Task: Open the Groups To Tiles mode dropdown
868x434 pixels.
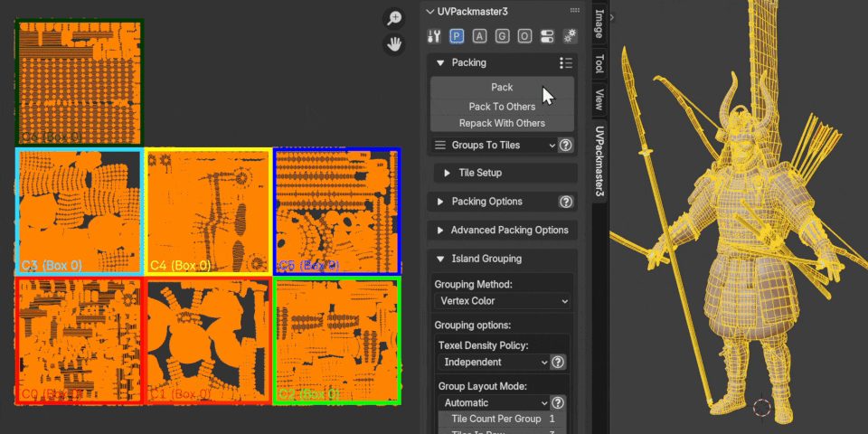Action: coord(494,145)
